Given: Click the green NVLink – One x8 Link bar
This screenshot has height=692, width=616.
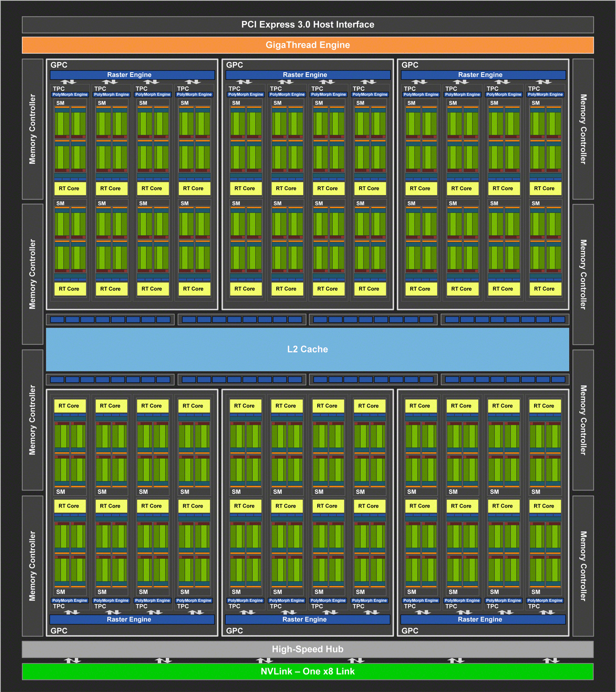Looking at the screenshot, I should pyautogui.click(x=308, y=671).
